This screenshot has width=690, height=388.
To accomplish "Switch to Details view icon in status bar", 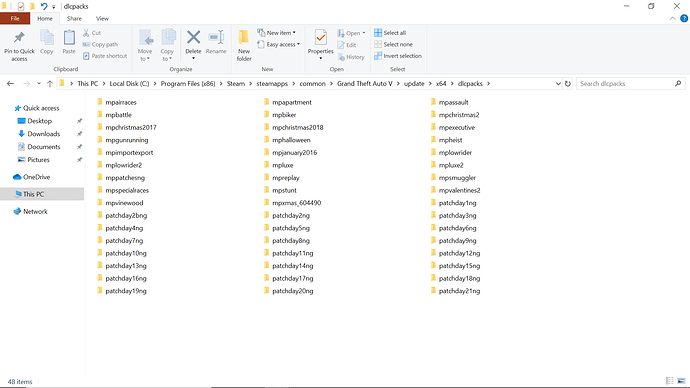I will coord(670,381).
